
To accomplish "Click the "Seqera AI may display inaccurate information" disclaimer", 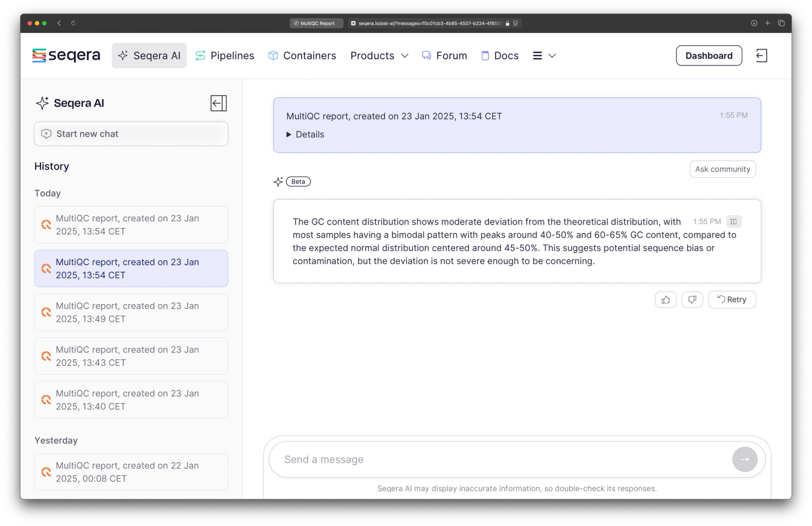I will pos(517,489).
